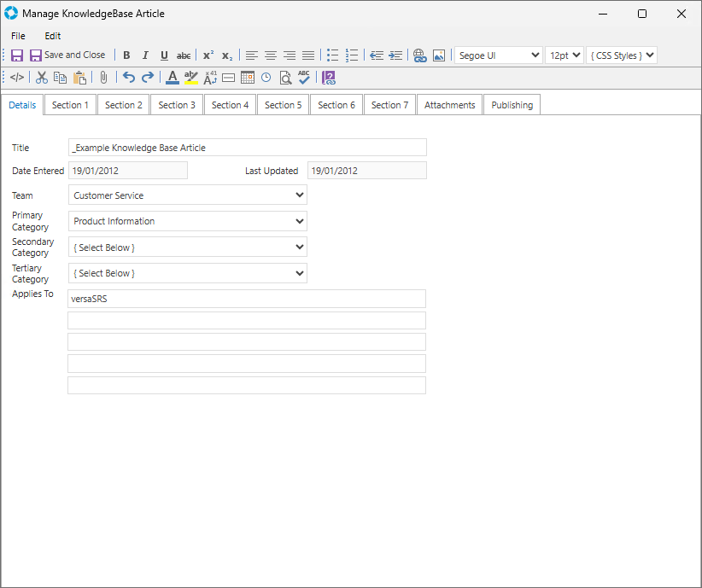Toggle bold formatting

tap(126, 55)
